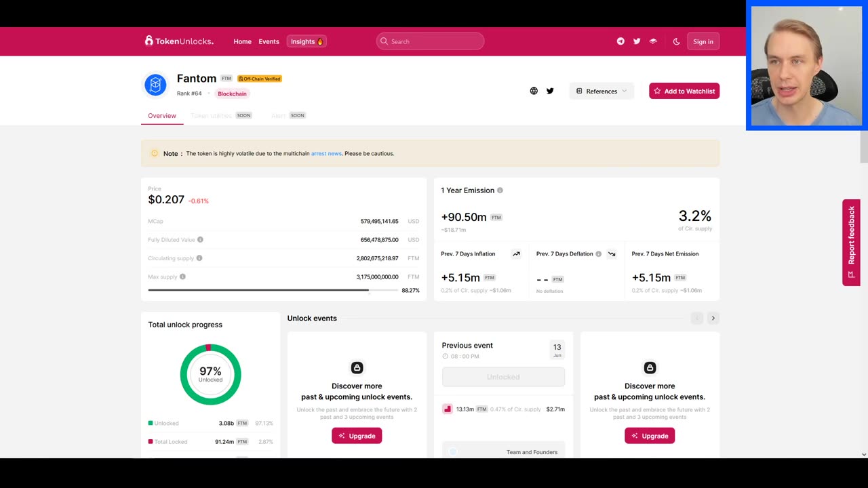Click info icon beside Circulating supply
This screenshot has height=488, width=868.
[x=199, y=258]
